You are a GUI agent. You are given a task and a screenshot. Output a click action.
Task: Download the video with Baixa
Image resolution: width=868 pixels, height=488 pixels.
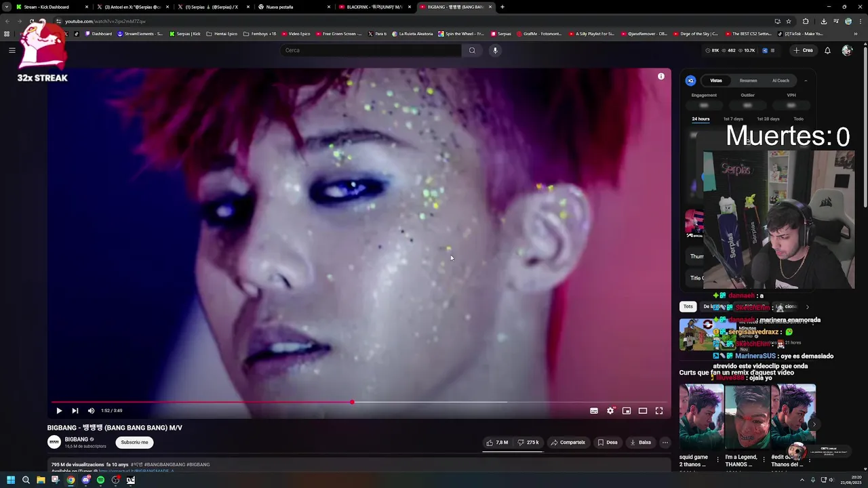tap(640, 443)
